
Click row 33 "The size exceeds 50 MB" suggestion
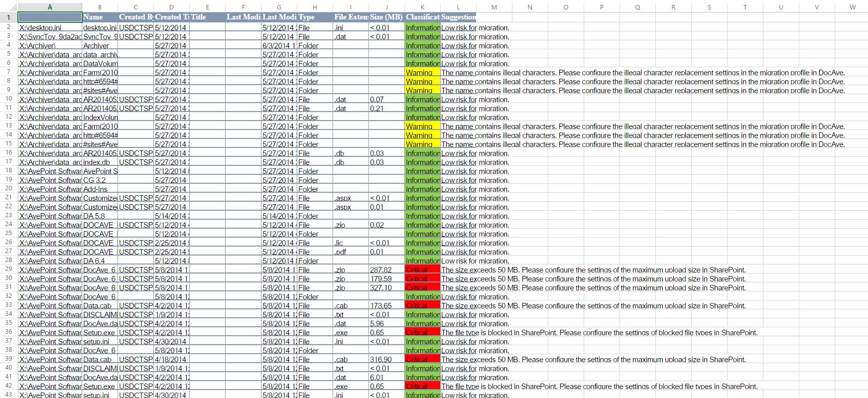pos(594,305)
